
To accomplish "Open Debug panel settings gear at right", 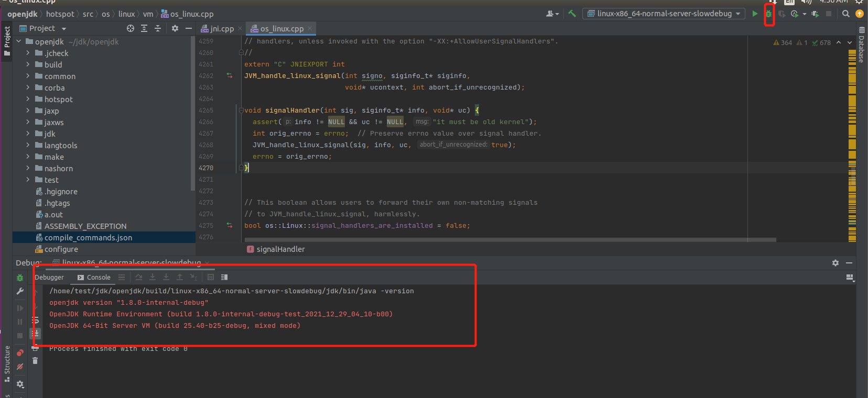I will pos(836,263).
